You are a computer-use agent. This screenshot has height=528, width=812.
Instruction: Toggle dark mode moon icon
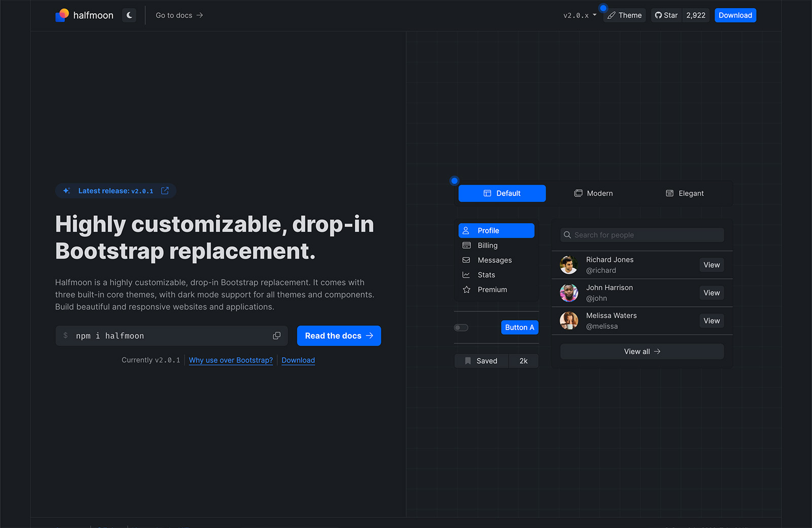click(x=129, y=15)
